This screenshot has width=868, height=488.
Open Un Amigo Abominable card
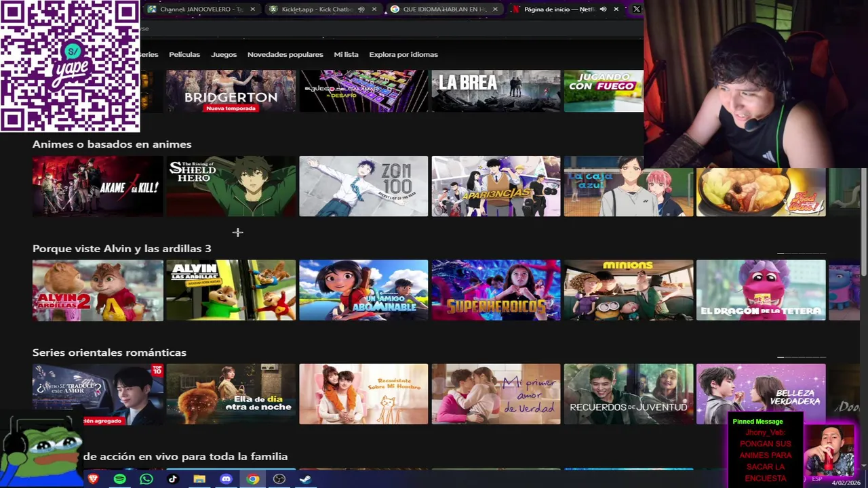[363, 290]
